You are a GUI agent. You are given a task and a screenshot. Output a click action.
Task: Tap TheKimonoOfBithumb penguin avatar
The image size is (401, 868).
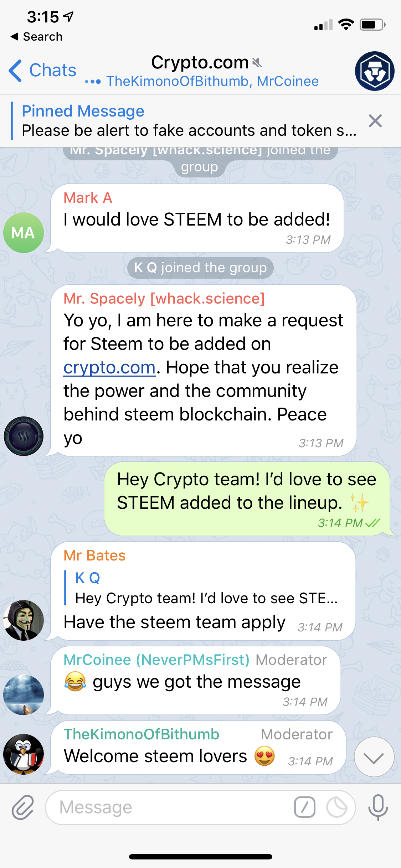24,754
